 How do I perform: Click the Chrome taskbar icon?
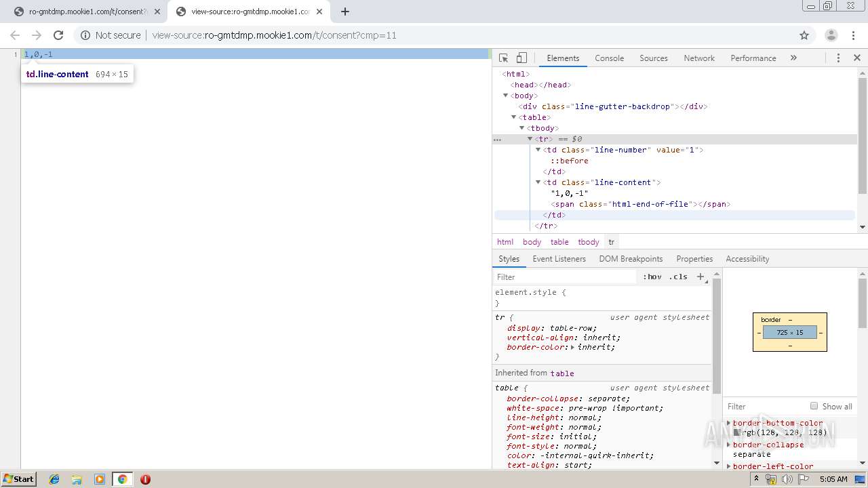[x=122, y=479]
